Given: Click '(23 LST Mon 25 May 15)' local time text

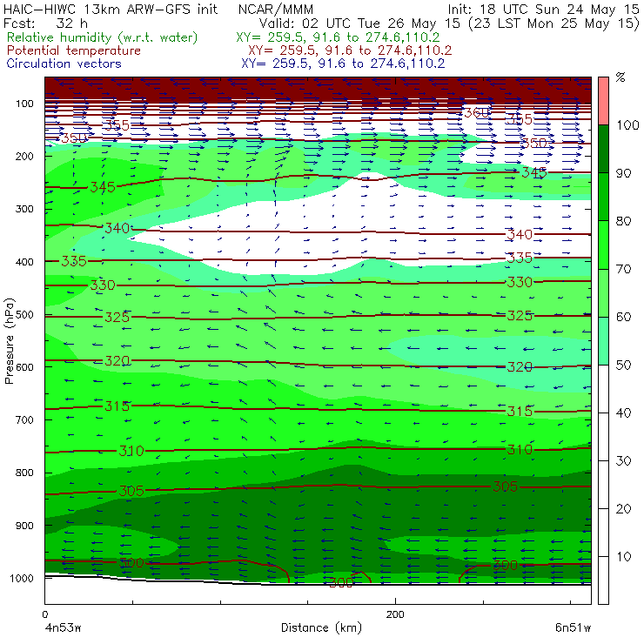Looking at the screenshot, I should [x=553, y=23].
